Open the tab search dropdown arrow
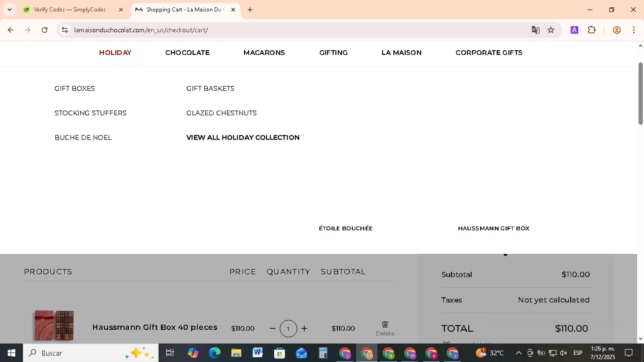Image resolution: width=644 pixels, height=362 pixels. [9, 9]
